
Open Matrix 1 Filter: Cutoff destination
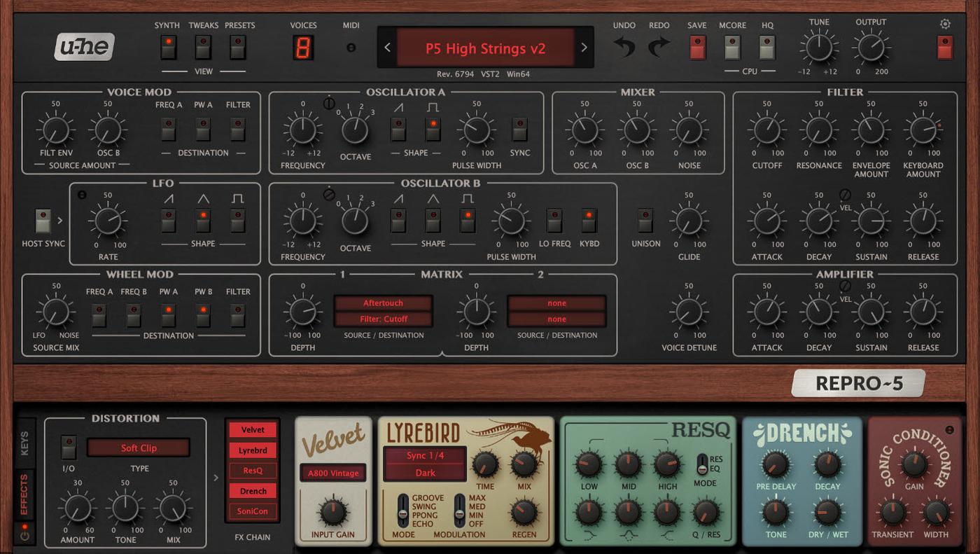[383, 319]
